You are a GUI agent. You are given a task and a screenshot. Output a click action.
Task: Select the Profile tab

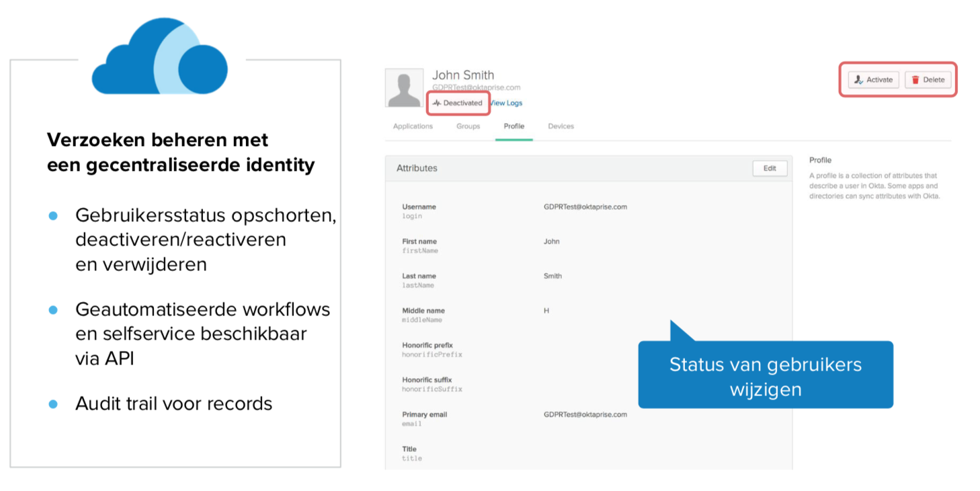(514, 126)
